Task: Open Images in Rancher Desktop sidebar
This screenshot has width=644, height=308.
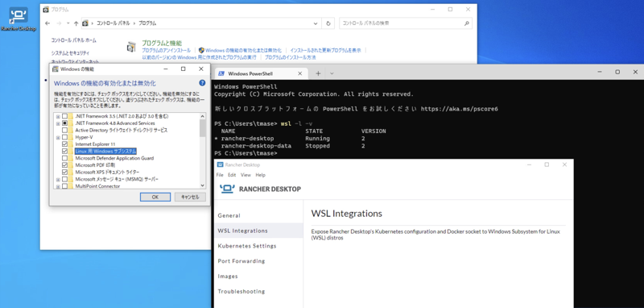Action: 258,277
